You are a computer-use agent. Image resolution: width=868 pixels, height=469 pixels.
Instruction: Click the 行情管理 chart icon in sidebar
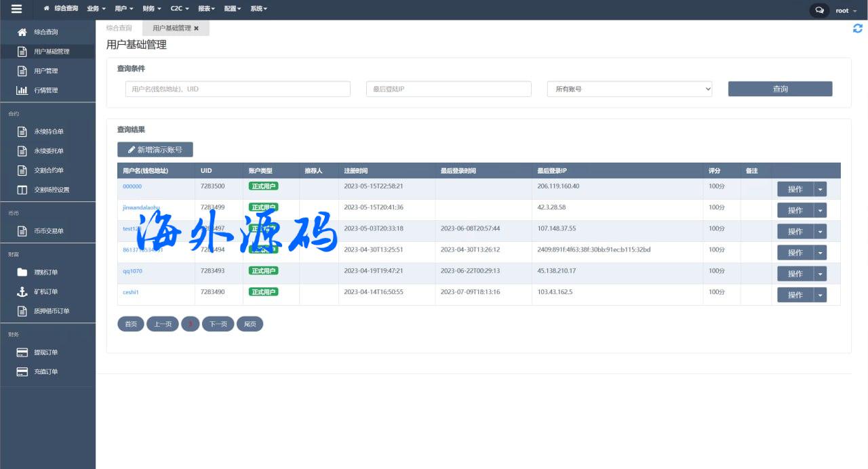tap(22, 90)
